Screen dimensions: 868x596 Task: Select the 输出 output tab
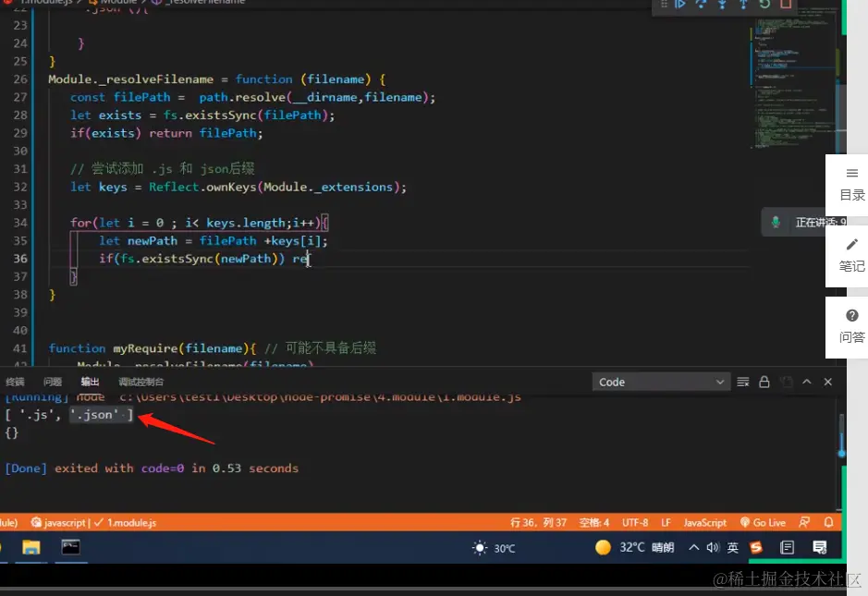tap(91, 382)
